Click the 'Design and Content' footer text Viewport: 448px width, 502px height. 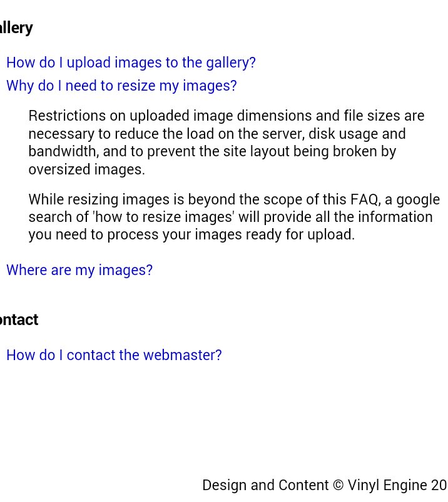[266, 485]
